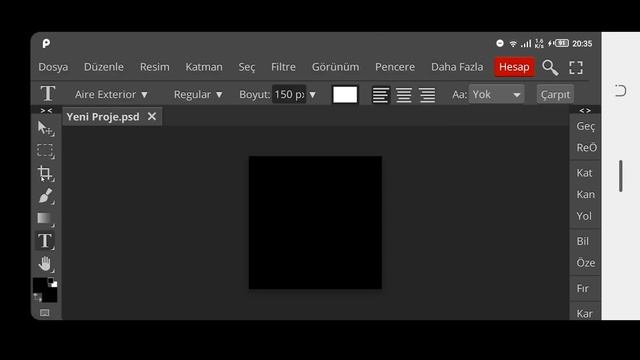
Task: Click the red Hesap button
Action: coord(514,67)
